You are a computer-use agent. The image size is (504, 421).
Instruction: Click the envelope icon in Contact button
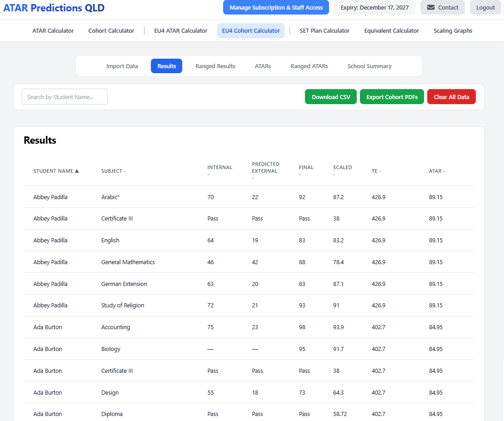pyautogui.click(x=431, y=7)
